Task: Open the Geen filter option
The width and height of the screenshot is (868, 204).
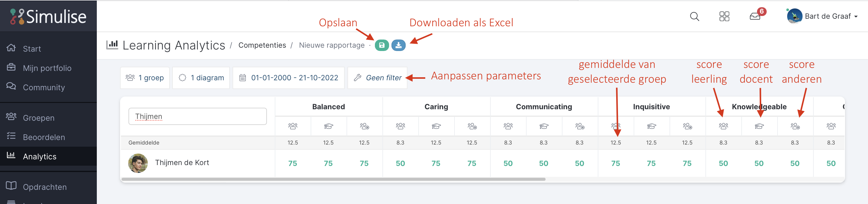Action: (x=377, y=78)
